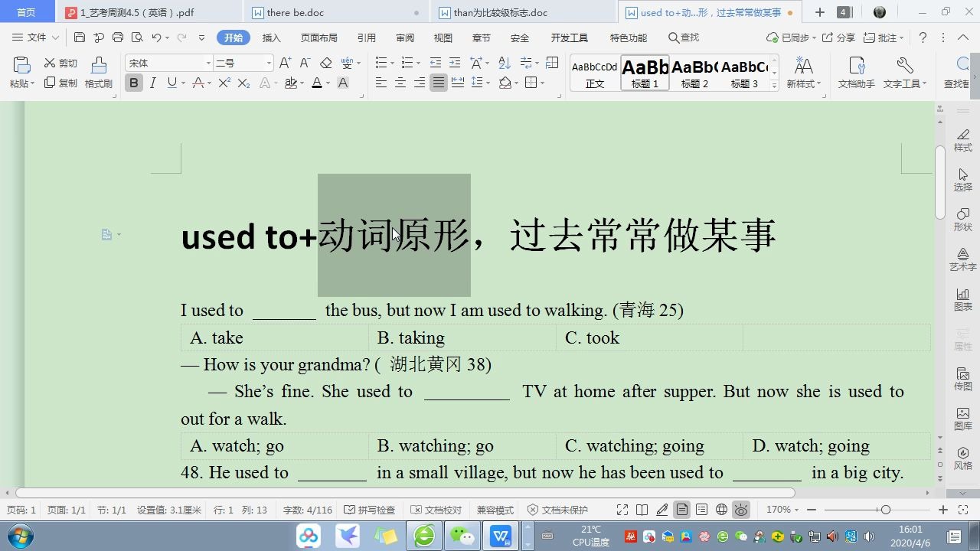The image size is (980, 551).
Task: Switch to the there be.doc document tab
Action: tap(306, 12)
